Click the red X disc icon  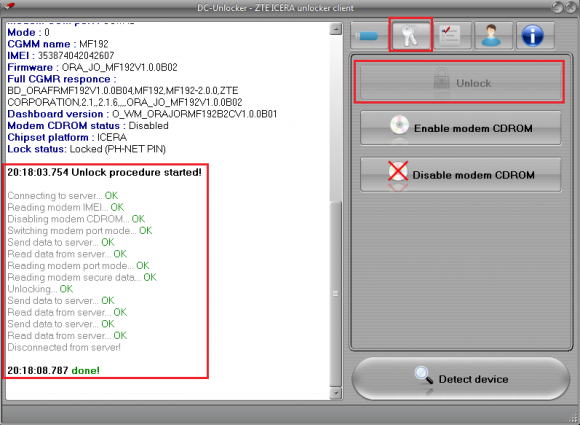(x=398, y=171)
